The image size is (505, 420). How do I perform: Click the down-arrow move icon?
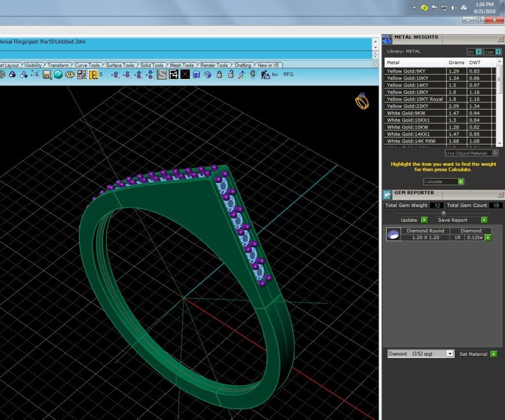point(127,75)
